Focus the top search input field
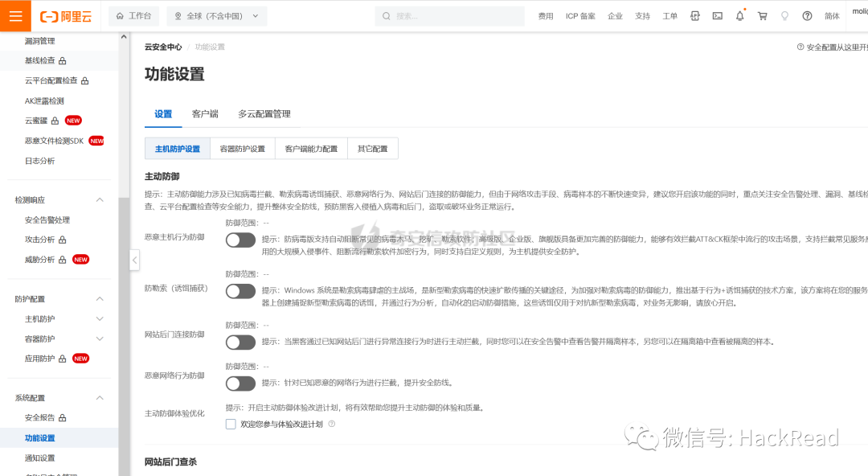This screenshot has height=476, width=868. point(449,16)
